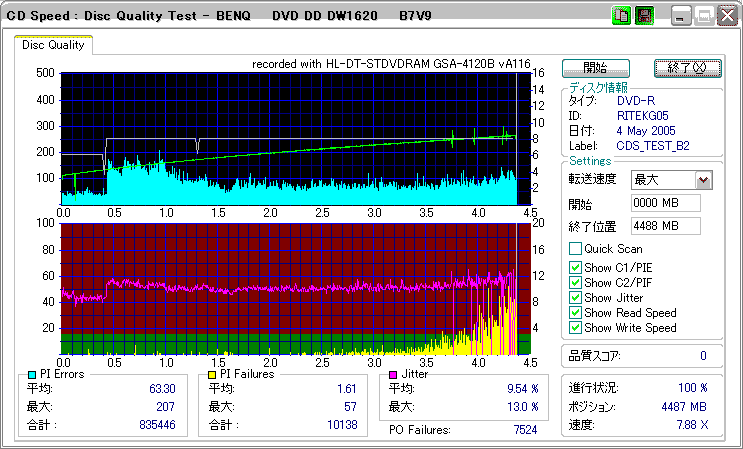The width and height of the screenshot is (743, 449).
Task: Click the magenta Jitter color swatch
Action: coord(393,375)
